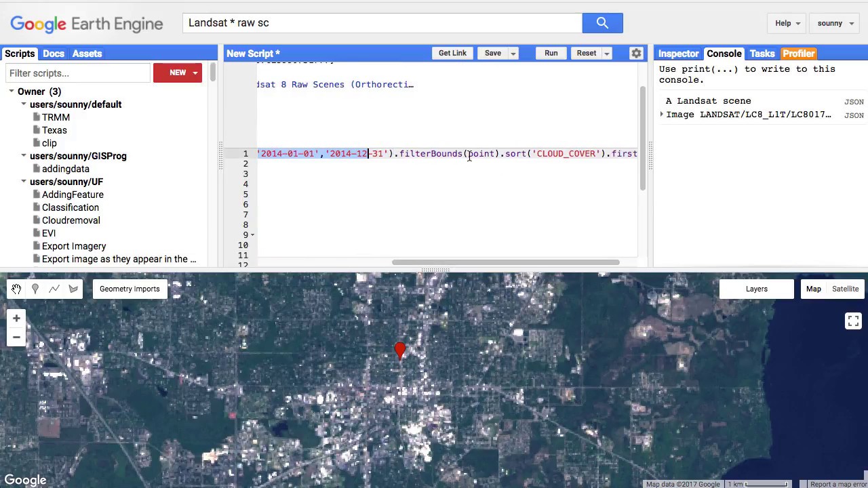Click the Reset button
This screenshot has height=488, width=868.
click(587, 54)
